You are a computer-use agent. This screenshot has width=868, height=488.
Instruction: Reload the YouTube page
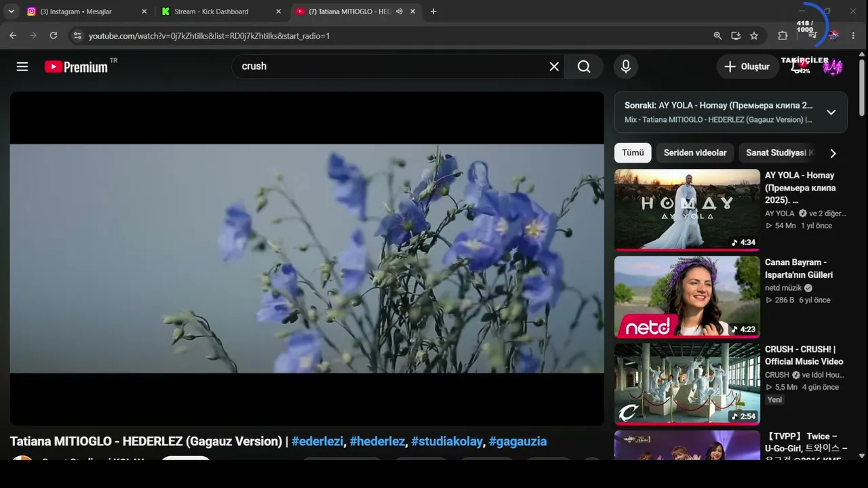click(54, 35)
